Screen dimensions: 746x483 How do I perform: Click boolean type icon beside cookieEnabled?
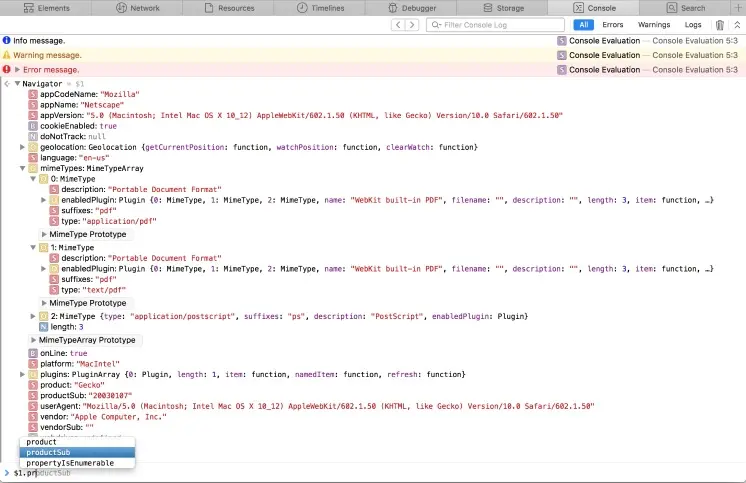click(33, 126)
